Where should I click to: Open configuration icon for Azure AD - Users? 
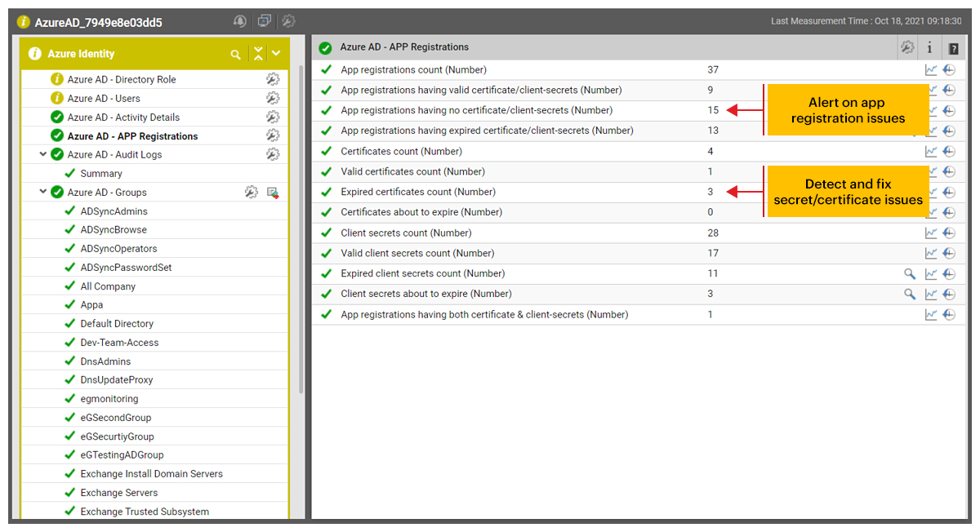(273, 98)
